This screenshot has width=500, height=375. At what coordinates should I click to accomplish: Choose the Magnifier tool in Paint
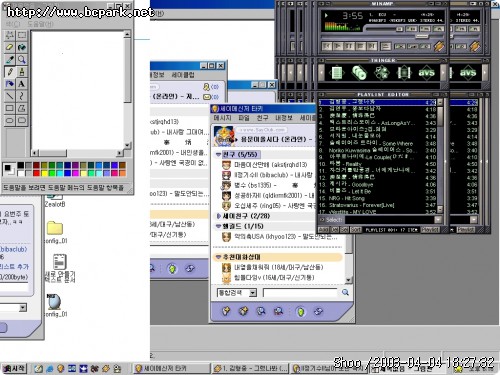click(22, 59)
